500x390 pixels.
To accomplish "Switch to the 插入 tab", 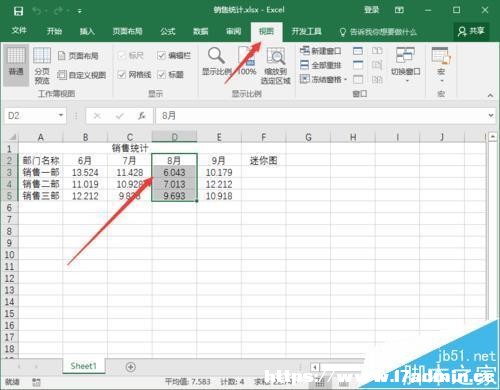I will [x=87, y=31].
